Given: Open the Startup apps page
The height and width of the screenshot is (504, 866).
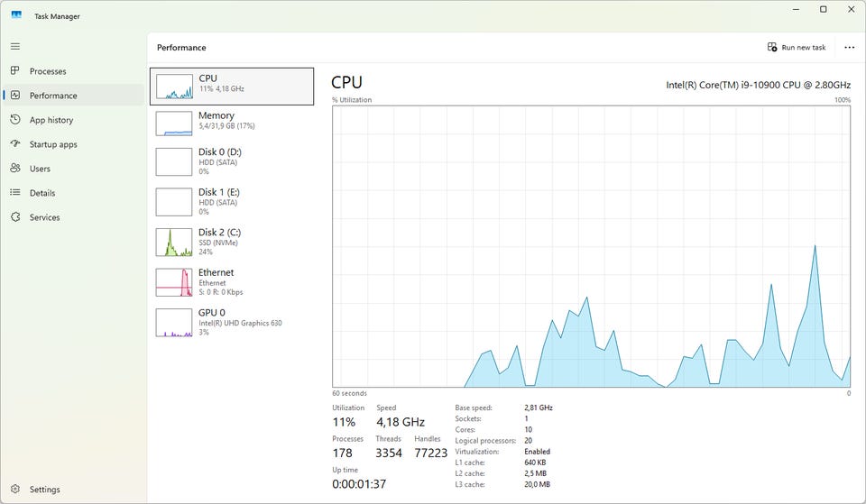Looking at the screenshot, I should tap(53, 144).
